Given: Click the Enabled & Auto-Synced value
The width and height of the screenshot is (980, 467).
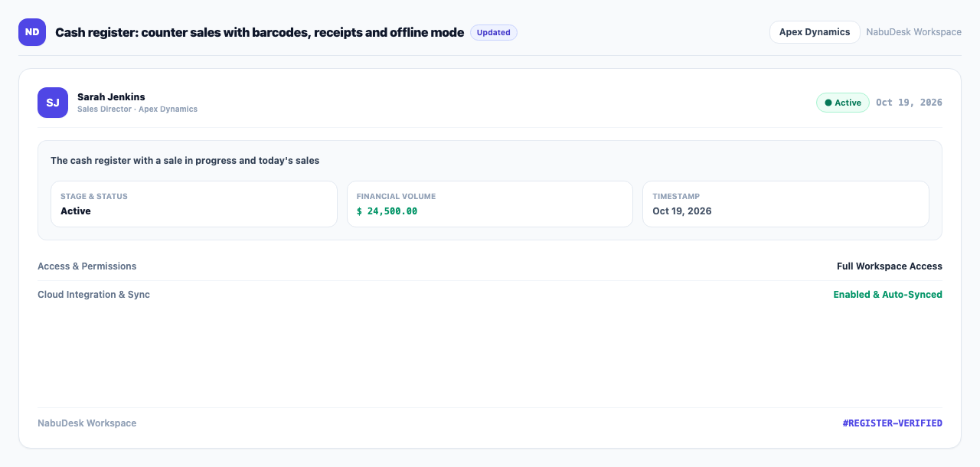Looking at the screenshot, I should (888, 295).
